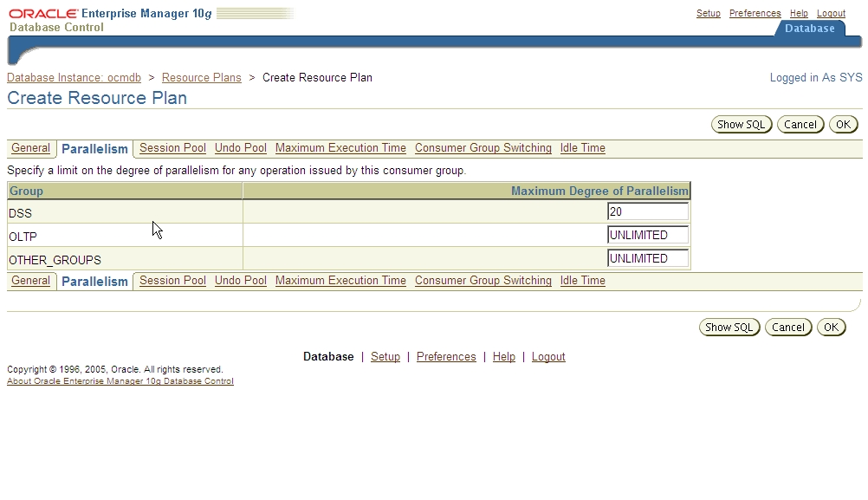
Task: Click the bottom Show SQL button
Action: tap(729, 328)
